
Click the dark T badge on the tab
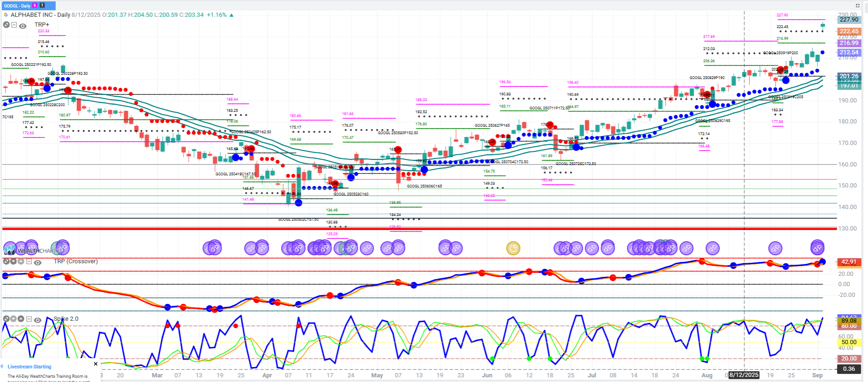(42, 6)
